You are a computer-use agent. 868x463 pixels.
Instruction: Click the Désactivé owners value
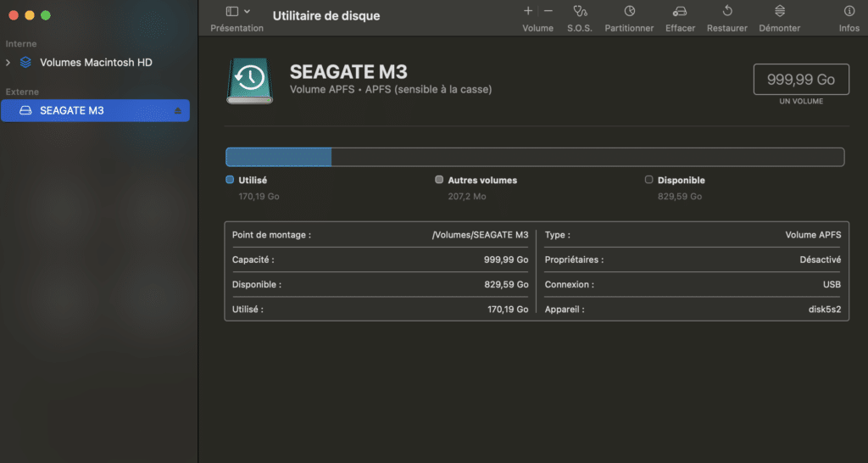pos(820,259)
